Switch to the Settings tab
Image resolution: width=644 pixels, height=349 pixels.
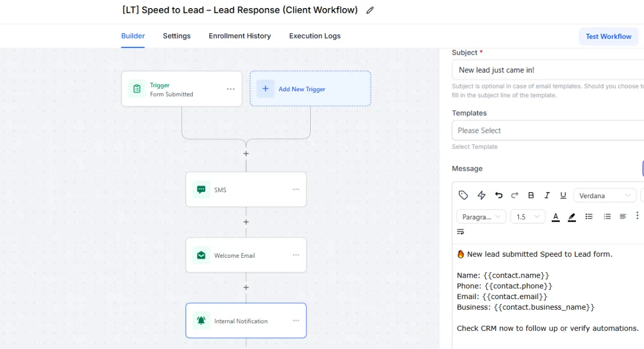(x=177, y=36)
